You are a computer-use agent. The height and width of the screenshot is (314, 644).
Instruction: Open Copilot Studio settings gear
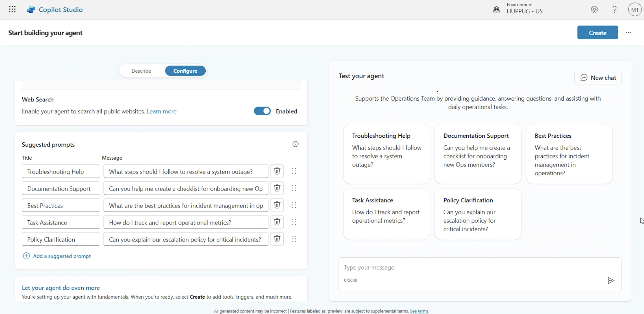click(x=594, y=9)
